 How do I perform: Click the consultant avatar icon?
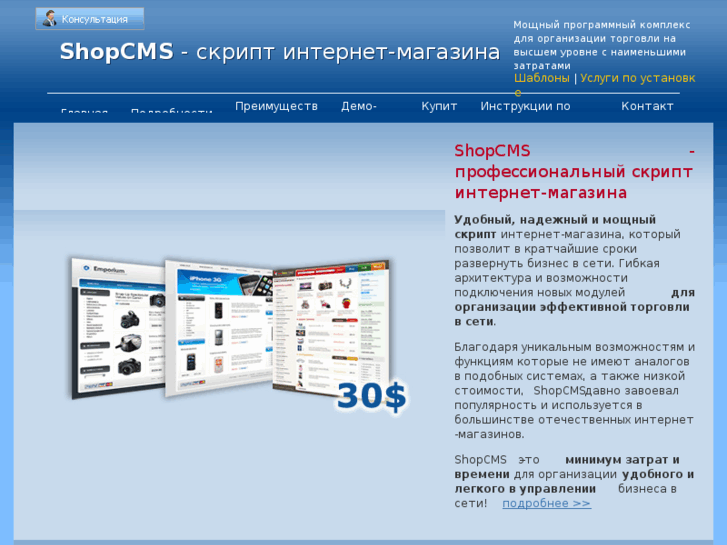[x=49, y=19]
